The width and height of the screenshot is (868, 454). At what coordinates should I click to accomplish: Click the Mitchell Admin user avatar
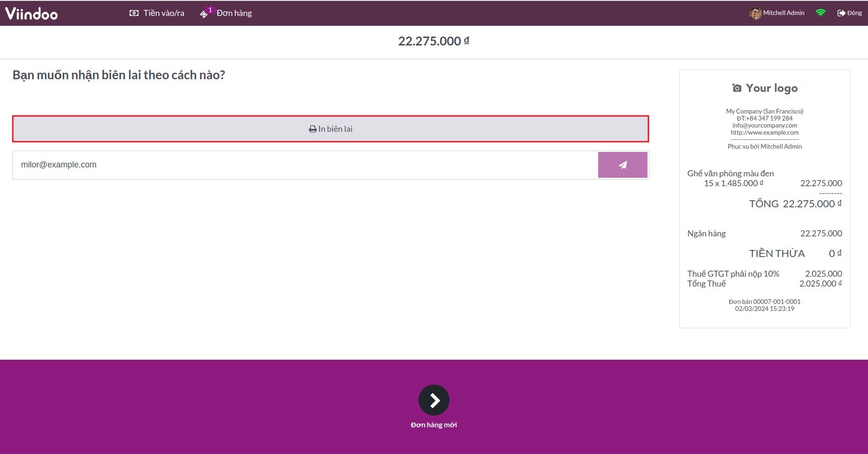pyautogui.click(x=755, y=13)
